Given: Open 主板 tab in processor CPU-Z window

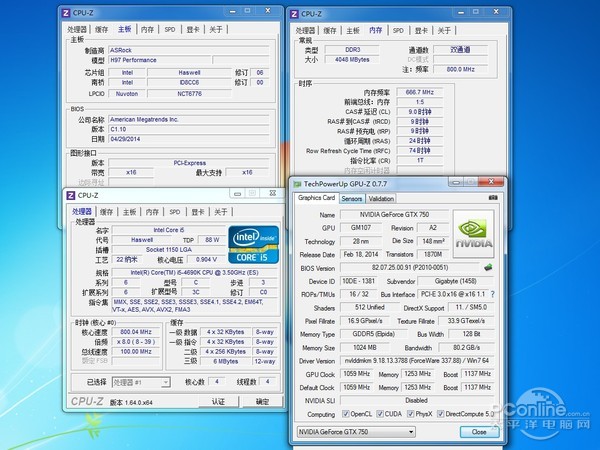Looking at the screenshot, I should (129, 212).
